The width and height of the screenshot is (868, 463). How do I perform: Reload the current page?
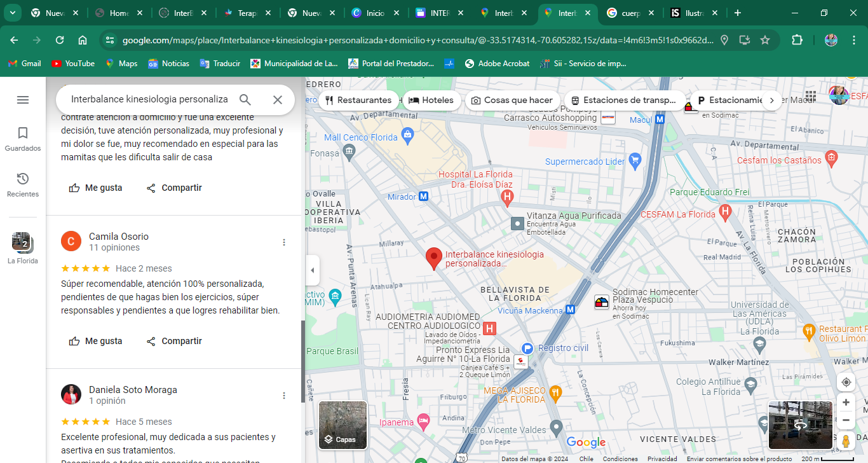pyautogui.click(x=60, y=40)
